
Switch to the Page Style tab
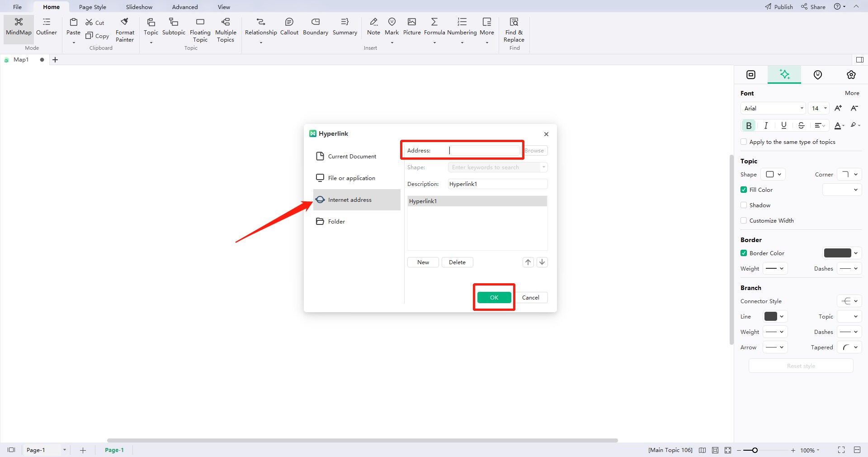(93, 7)
